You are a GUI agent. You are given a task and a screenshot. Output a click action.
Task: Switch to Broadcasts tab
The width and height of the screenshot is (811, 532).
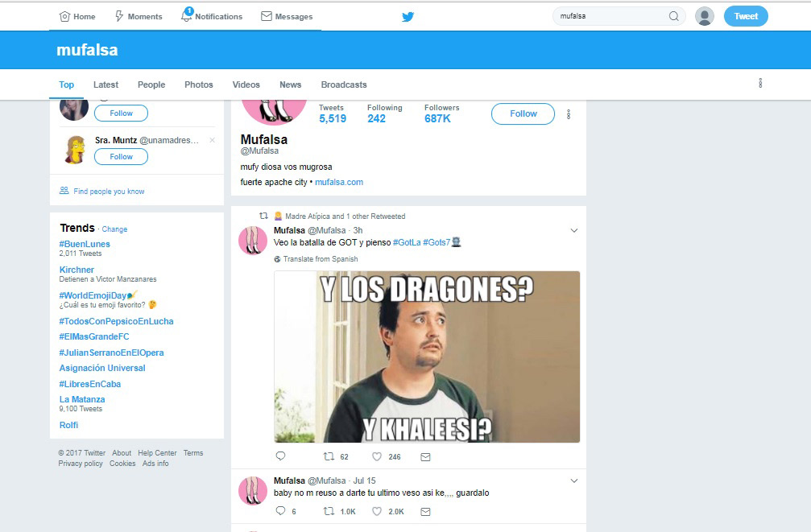(343, 85)
